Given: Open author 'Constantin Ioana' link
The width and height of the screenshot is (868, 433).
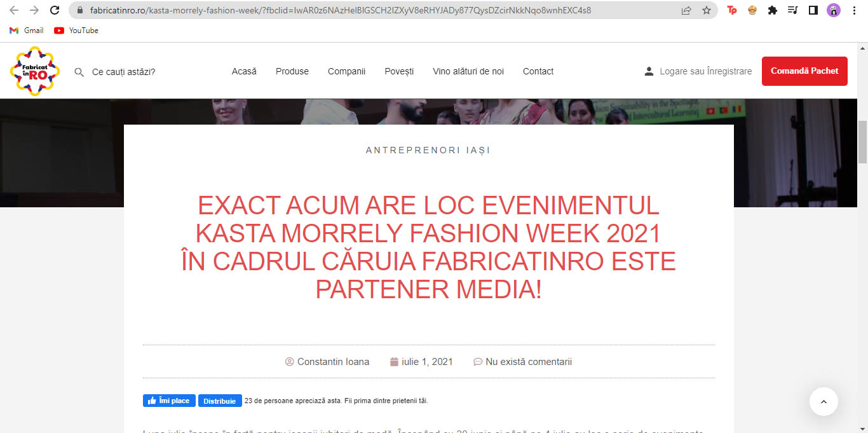Looking at the screenshot, I should pyautogui.click(x=333, y=362).
